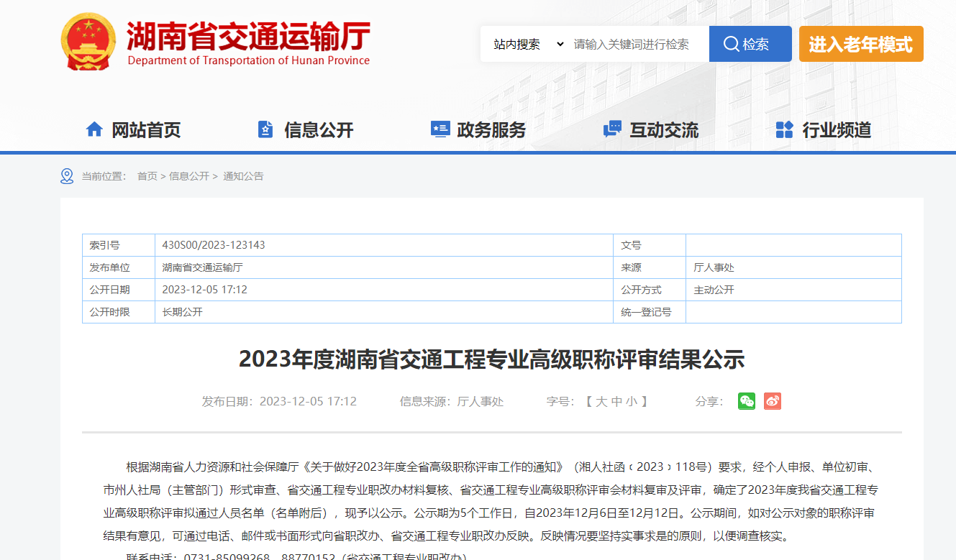
Task: Click the national emblem logo
Action: pyautogui.click(x=88, y=42)
